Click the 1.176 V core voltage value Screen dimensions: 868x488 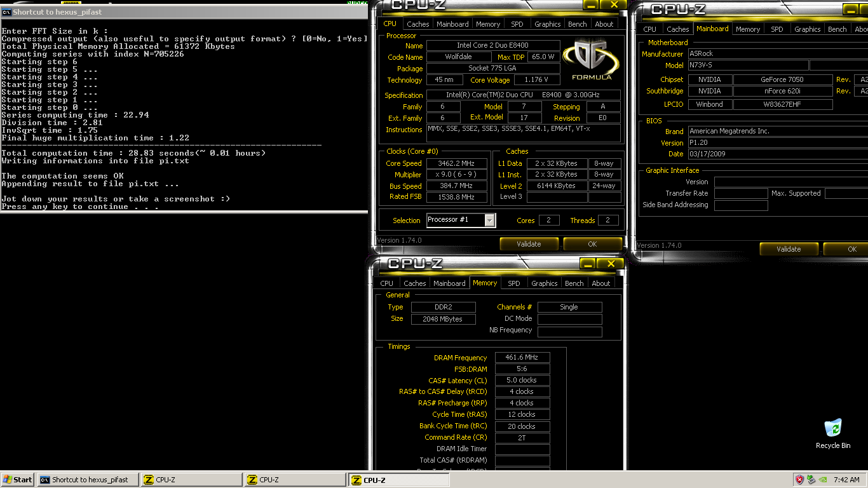[538, 80]
